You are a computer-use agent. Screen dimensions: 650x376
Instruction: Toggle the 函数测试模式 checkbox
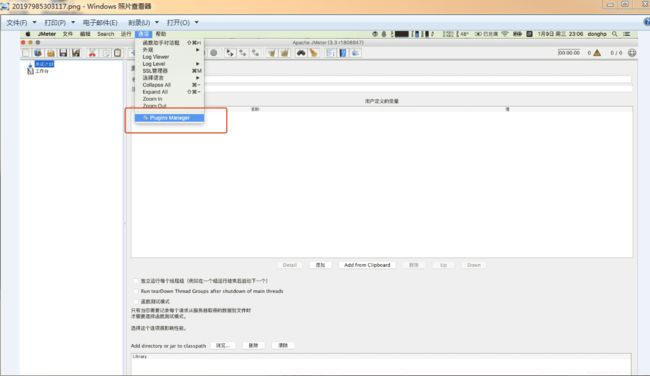(x=136, y=301)
